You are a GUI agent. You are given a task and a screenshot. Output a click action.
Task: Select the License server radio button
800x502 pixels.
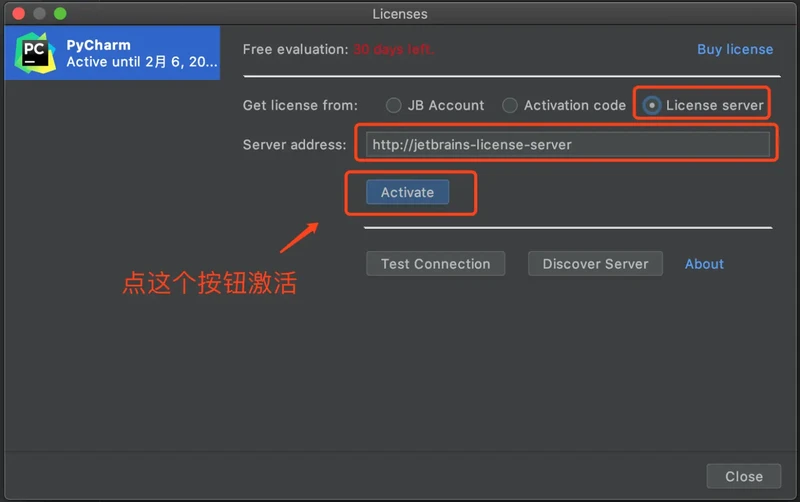click(652, 105)
